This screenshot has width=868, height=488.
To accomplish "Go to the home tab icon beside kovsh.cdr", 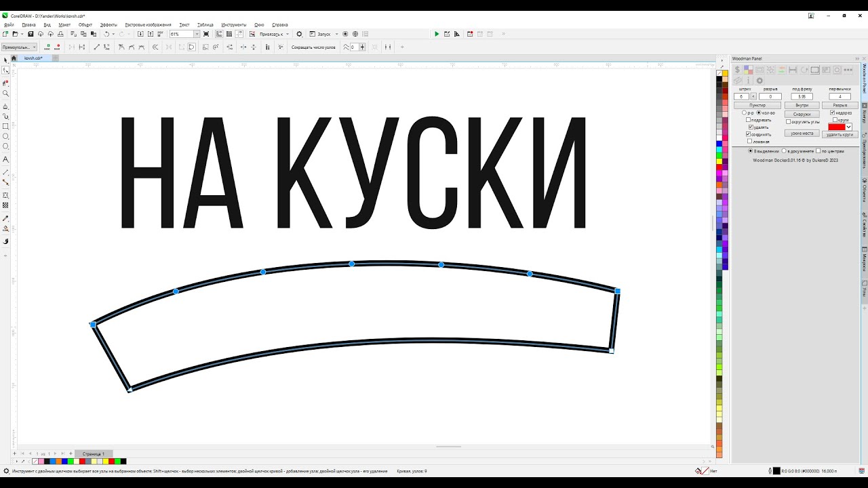I will 14,58.
